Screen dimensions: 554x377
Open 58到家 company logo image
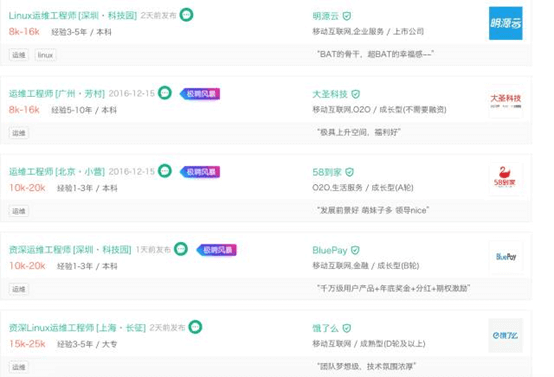click(506, 179)
